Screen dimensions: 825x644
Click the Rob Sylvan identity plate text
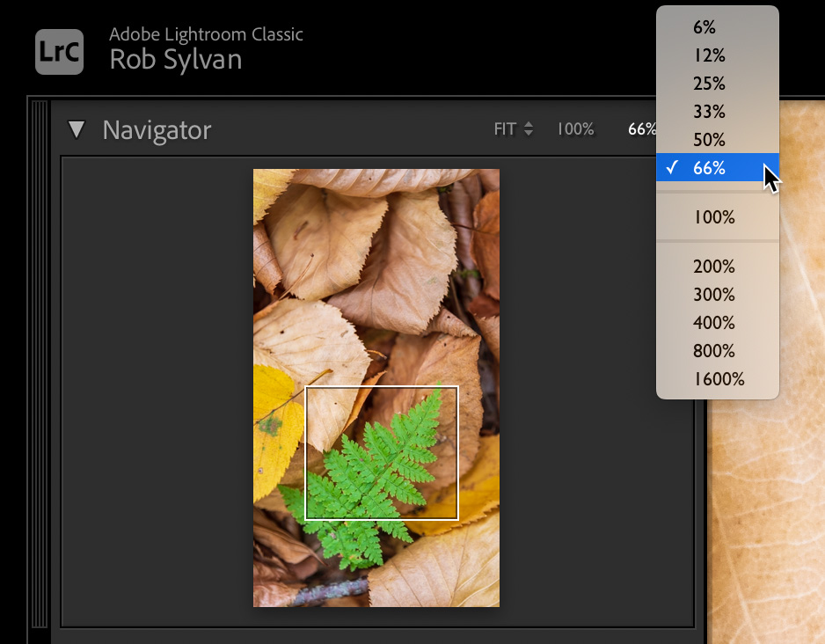point(176,60)
